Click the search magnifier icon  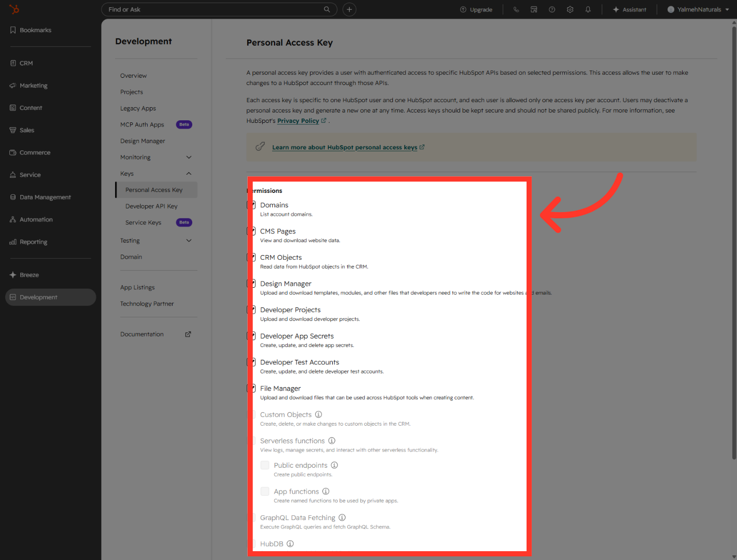(327, 9)
